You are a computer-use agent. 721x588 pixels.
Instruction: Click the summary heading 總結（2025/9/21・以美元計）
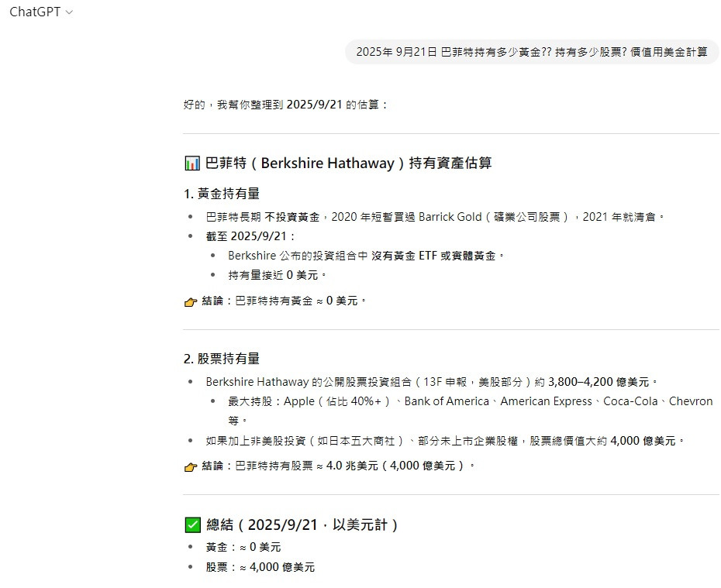302,524
